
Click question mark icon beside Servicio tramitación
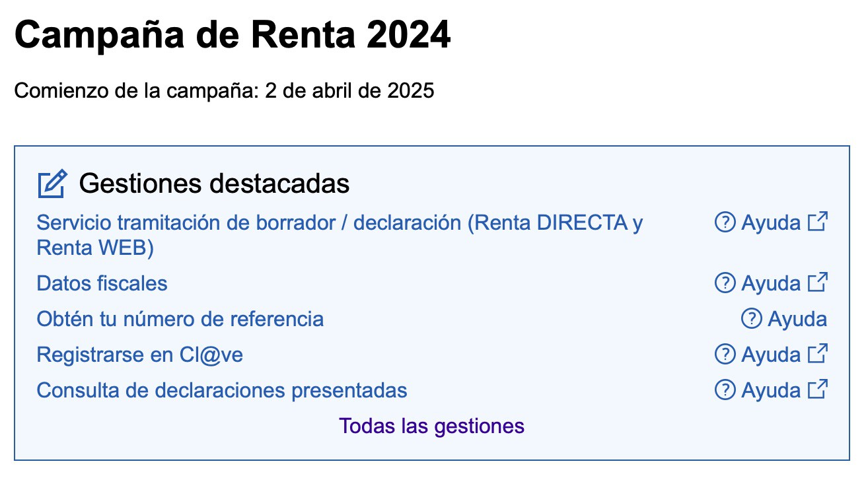coord(725,223)
